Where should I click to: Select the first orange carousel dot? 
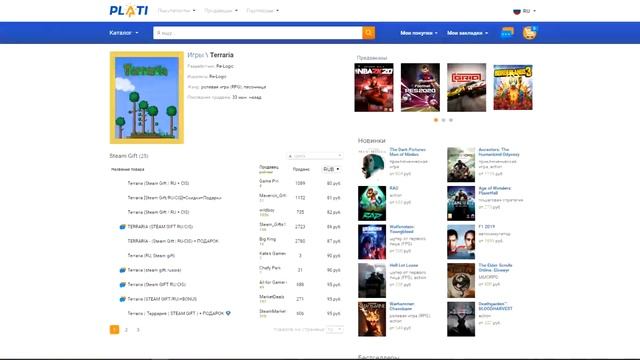[x=436, y=120]
